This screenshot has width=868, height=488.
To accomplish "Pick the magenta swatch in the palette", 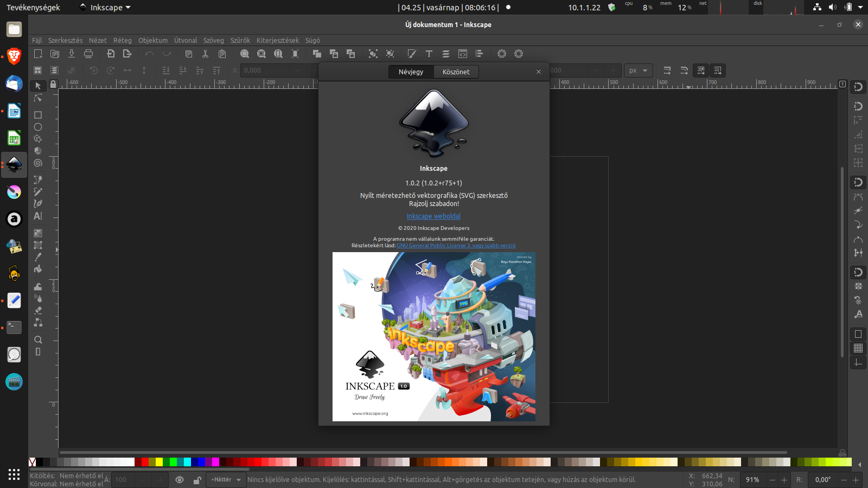I will coord(215,462).
